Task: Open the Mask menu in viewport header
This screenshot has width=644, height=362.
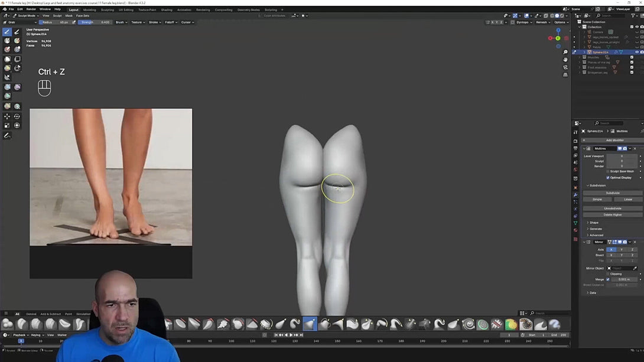Action: click(69, 15)
